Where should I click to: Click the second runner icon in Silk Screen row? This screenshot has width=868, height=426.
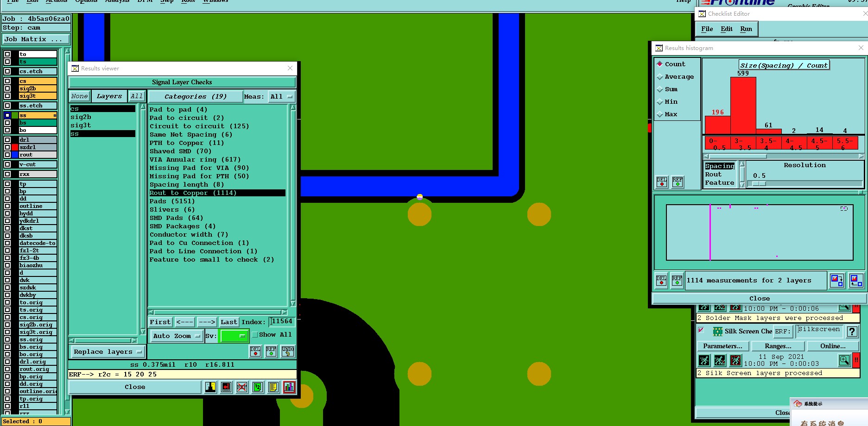point(720,360)
